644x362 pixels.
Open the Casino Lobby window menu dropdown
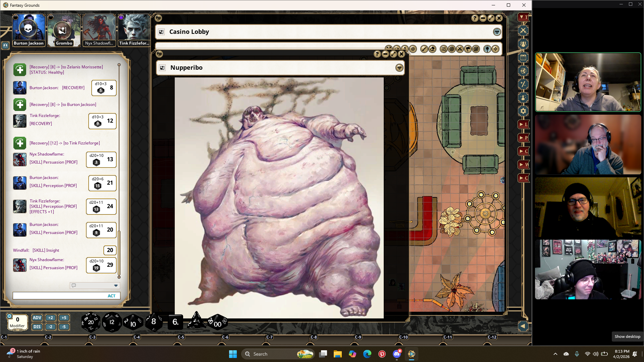tap(497, 32)
